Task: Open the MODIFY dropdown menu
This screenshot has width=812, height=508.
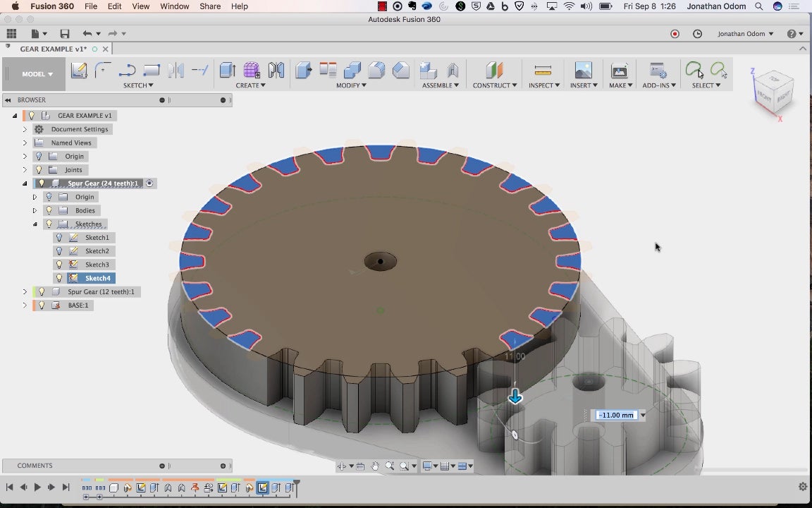Action: [x=350, y=85]
